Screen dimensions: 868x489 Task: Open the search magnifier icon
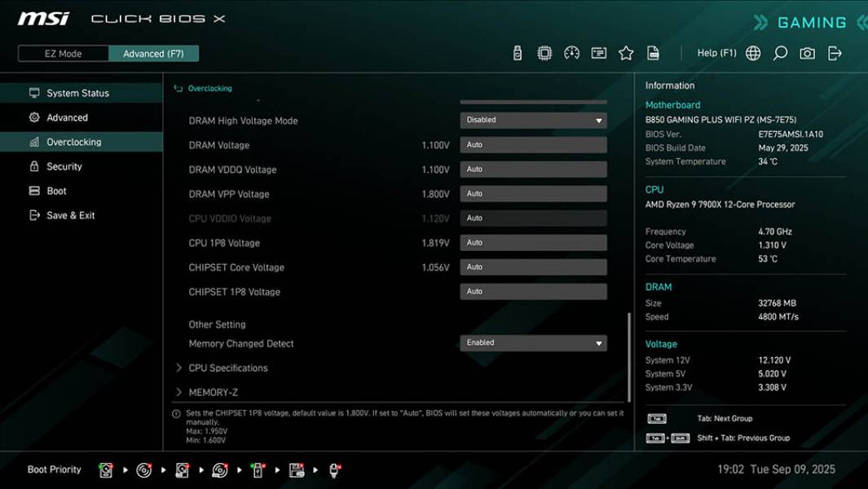pos(779,52)
